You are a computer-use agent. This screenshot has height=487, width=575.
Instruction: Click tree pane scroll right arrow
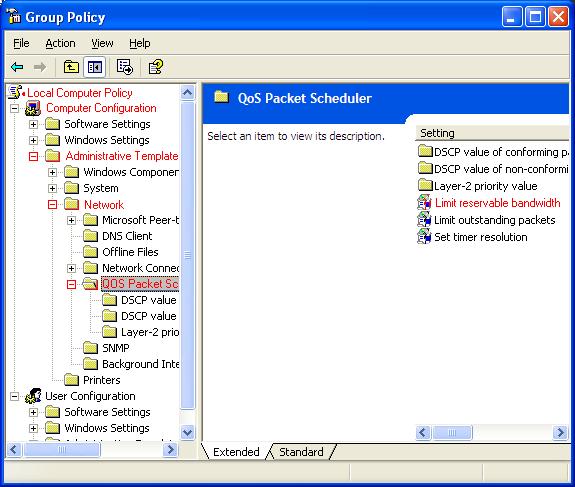pyautogui.click(x=170, y=449)
